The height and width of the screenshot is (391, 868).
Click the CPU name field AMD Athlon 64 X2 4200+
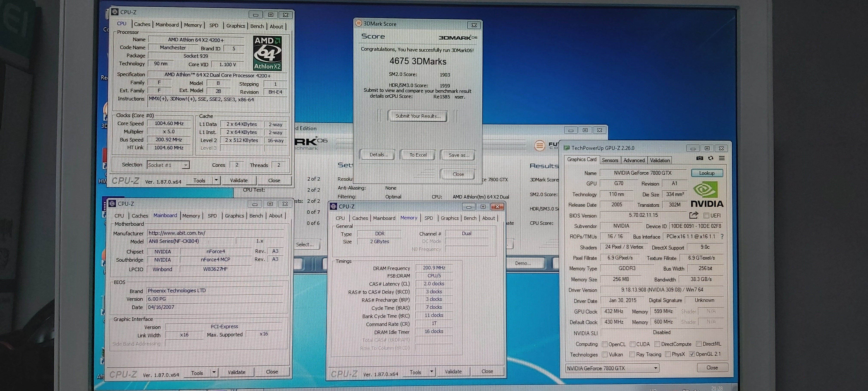point(196,40)
